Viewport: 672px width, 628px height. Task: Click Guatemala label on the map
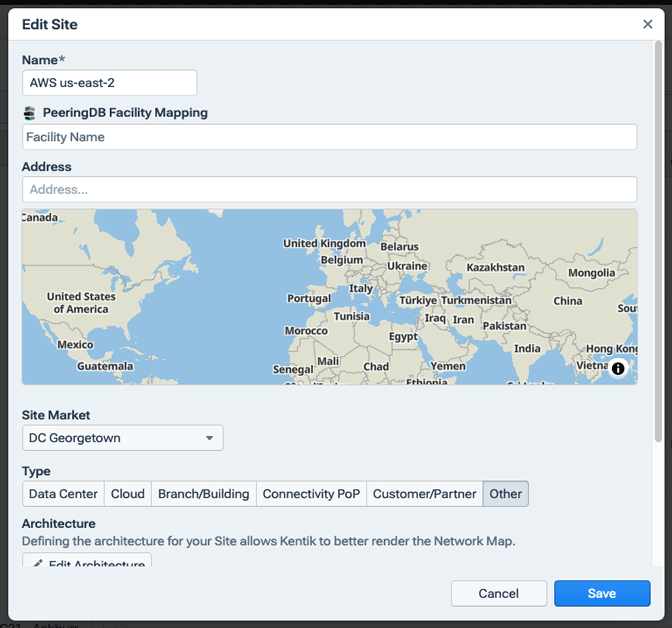(x=105, y=366)
